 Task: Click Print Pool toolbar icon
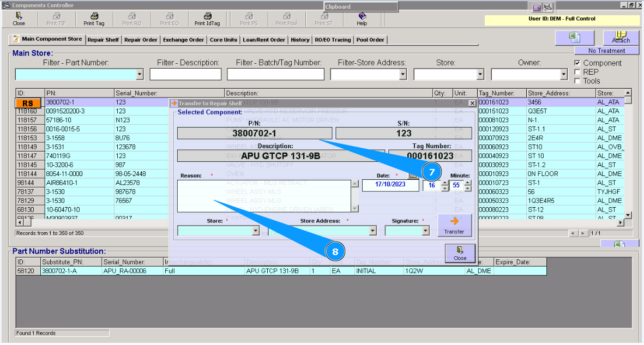[x=286, y=19]
